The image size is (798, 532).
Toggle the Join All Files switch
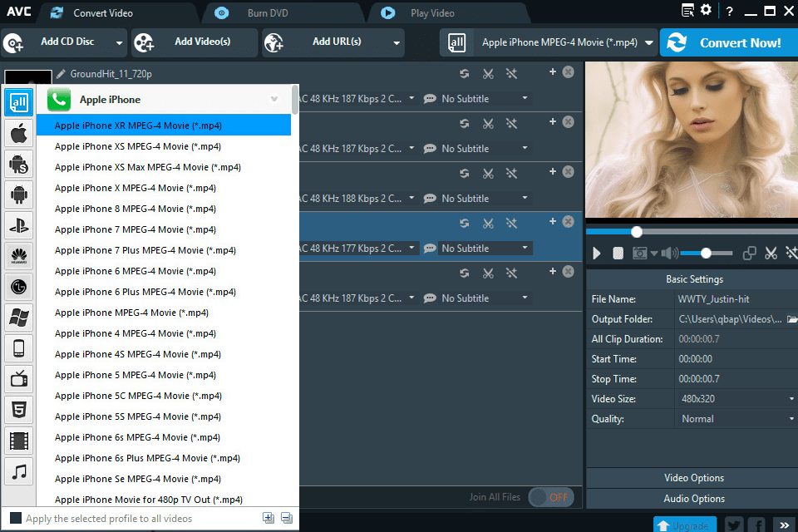pos(551,497)
